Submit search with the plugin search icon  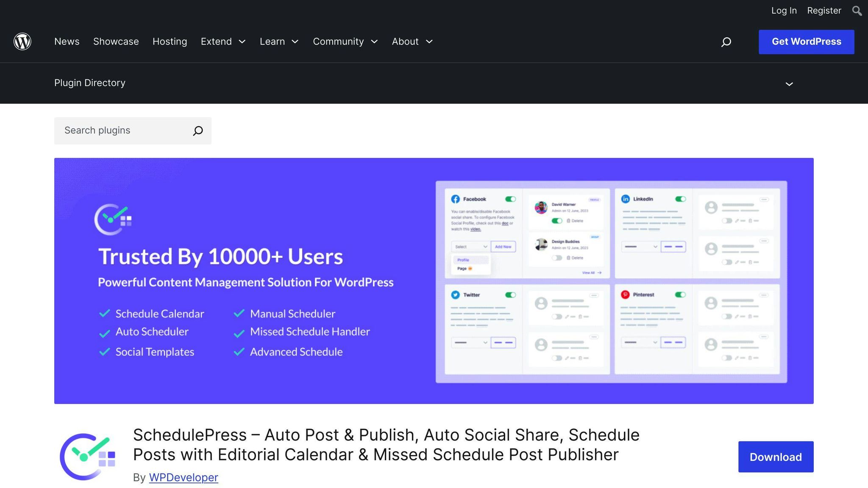(x=198, y=130)
